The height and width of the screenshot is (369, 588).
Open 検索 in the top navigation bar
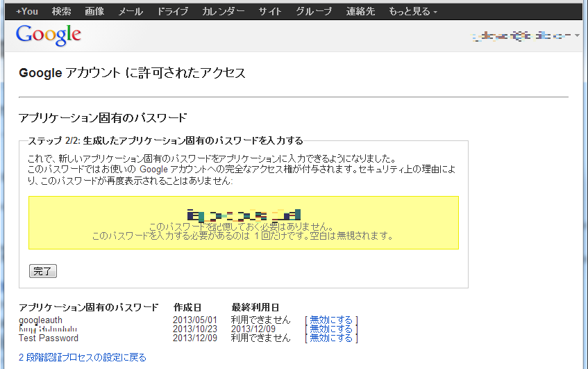pos(61,12)
